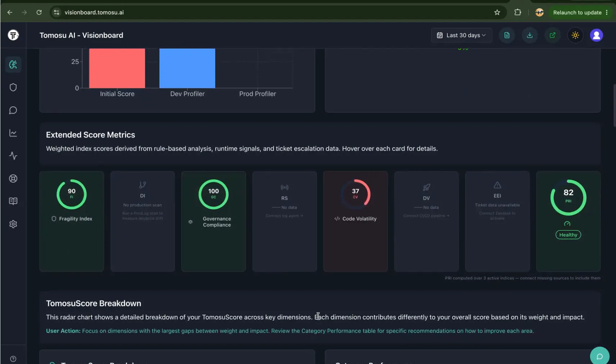
Task: Click the site info icon in the address bar
Action: coord(56,12)
